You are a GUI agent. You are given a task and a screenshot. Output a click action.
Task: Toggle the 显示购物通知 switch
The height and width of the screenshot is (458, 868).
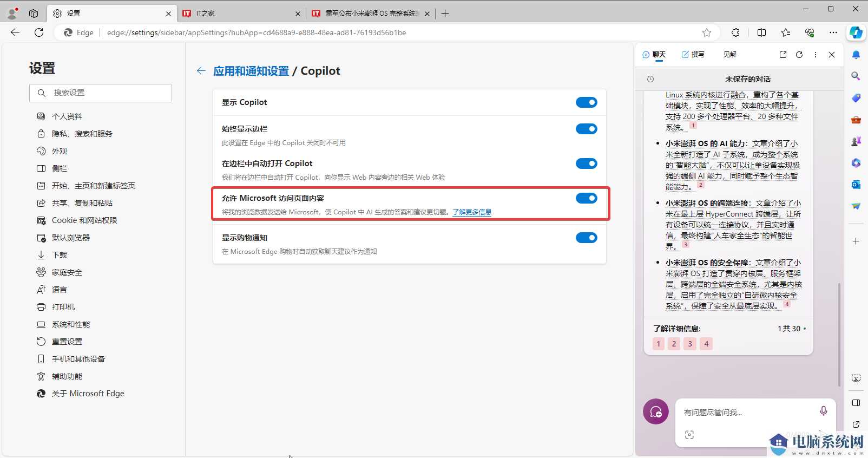586,238
